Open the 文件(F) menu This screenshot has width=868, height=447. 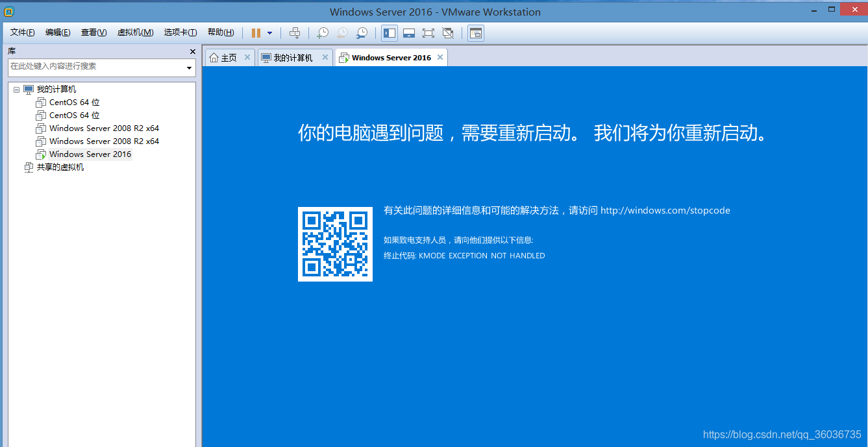(23, 32)
